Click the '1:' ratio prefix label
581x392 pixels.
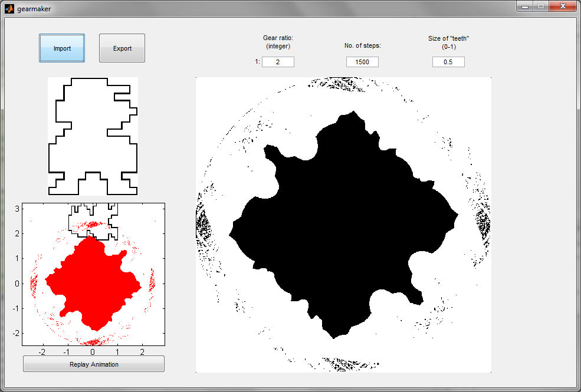258,61
